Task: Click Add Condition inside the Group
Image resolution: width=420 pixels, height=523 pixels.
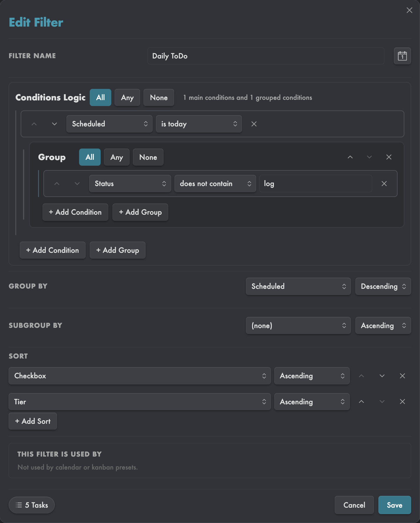Action: tap(75, 212)
